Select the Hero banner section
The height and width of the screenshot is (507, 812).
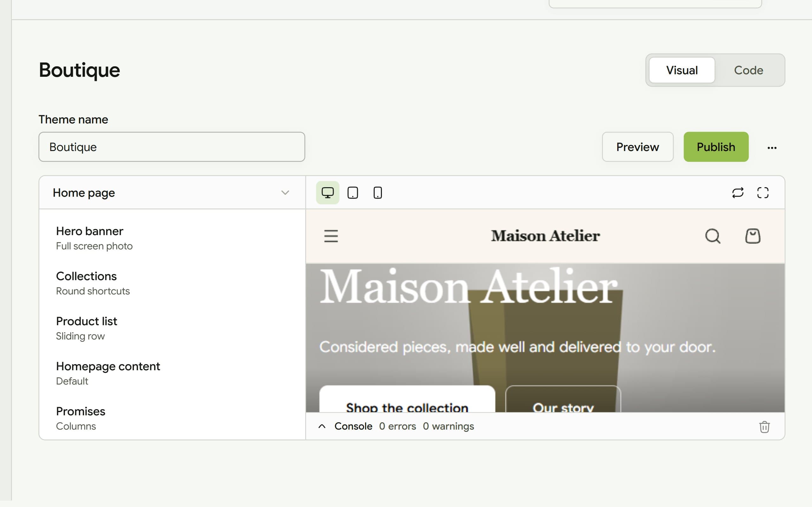[172, 238]
